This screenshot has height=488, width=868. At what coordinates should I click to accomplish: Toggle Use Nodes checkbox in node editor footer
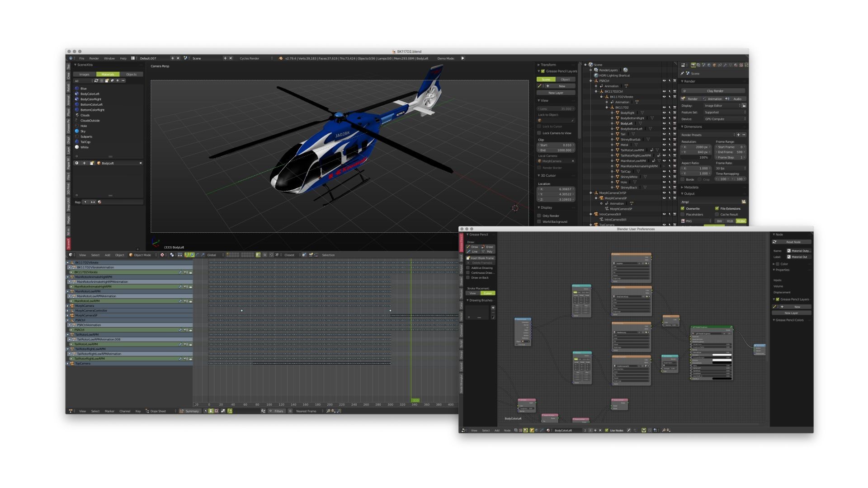click(607, 430)
